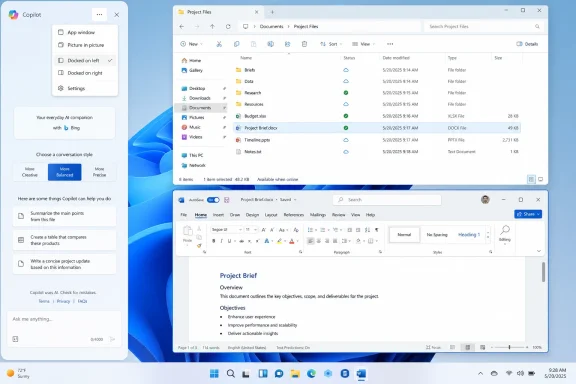Viewport: 576px width, 384px height.
Task: Go up one folder level in File Explorer
Action: point(212,26)
